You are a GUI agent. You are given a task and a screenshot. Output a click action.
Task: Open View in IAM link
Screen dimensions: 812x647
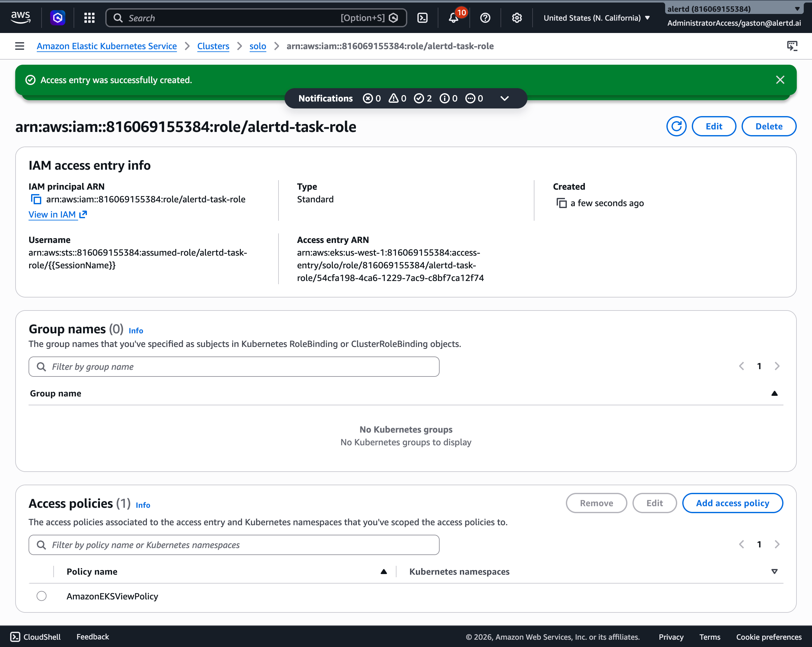click(x=58, y=214)
